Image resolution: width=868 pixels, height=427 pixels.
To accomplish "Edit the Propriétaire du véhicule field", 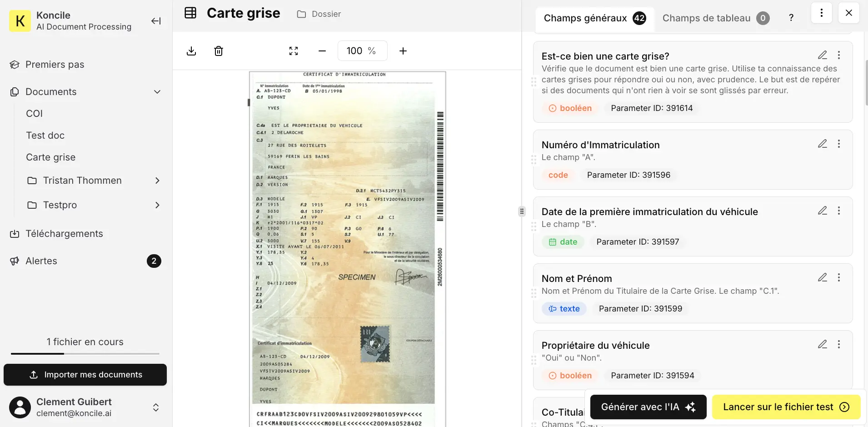I will (x=823, y=344).
